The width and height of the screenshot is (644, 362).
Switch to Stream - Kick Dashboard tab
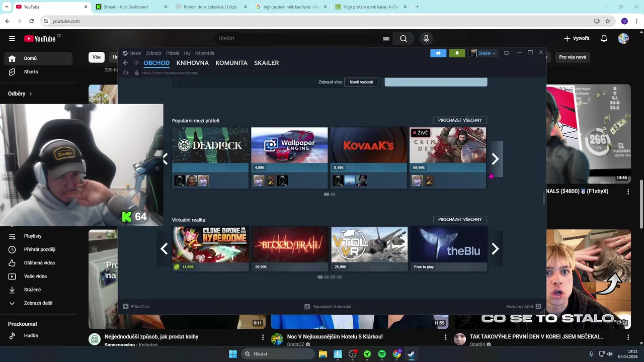point(132,7)
